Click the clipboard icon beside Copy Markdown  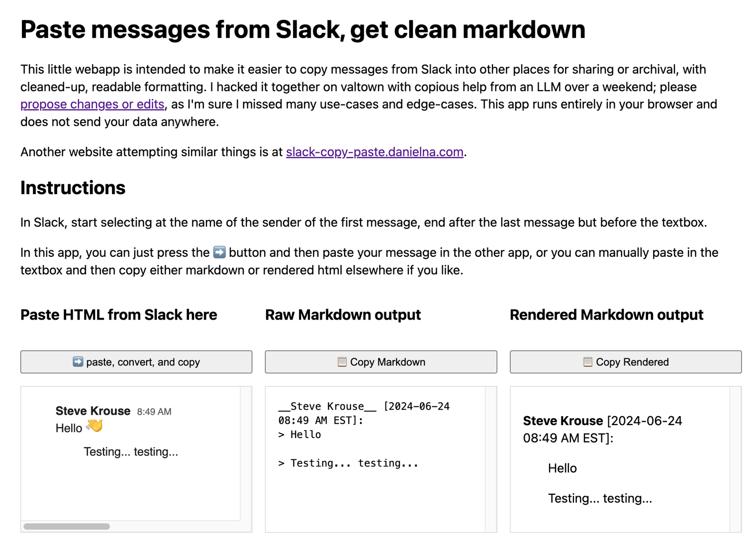click(342, 361)
